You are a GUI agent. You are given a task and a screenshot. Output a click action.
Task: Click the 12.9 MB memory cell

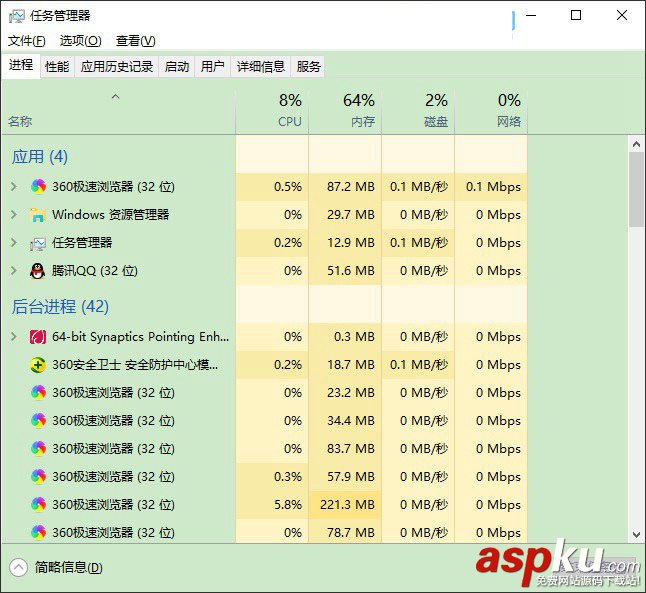coord(345,243)
